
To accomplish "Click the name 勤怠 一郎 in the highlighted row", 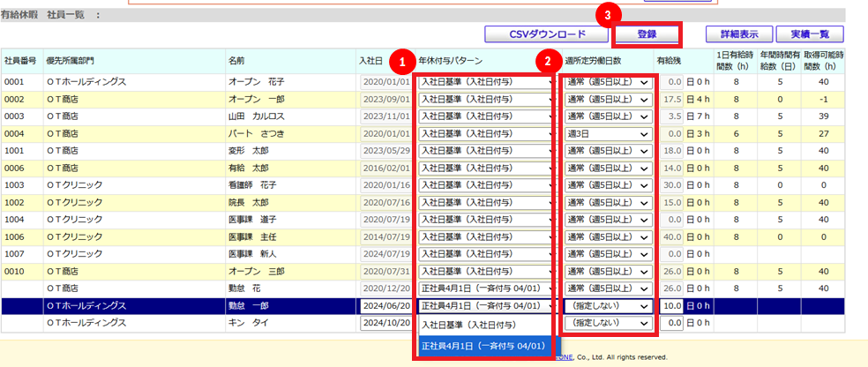I will pos(248,305).
